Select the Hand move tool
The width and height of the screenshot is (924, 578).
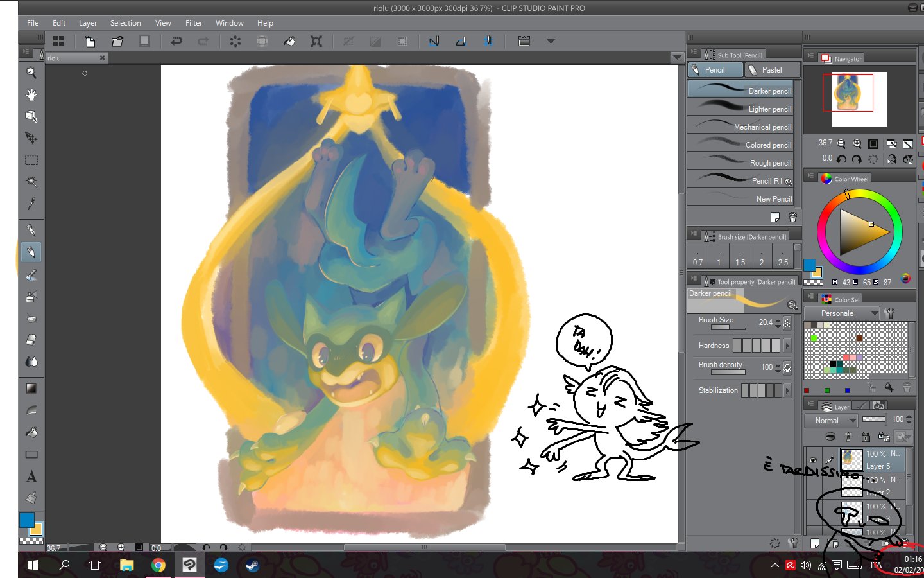coord(31,94)
